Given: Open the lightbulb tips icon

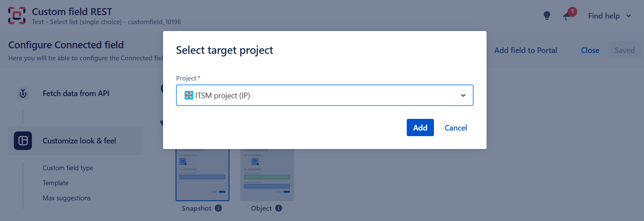Looking at the screenshot, I should coord(547,16).
